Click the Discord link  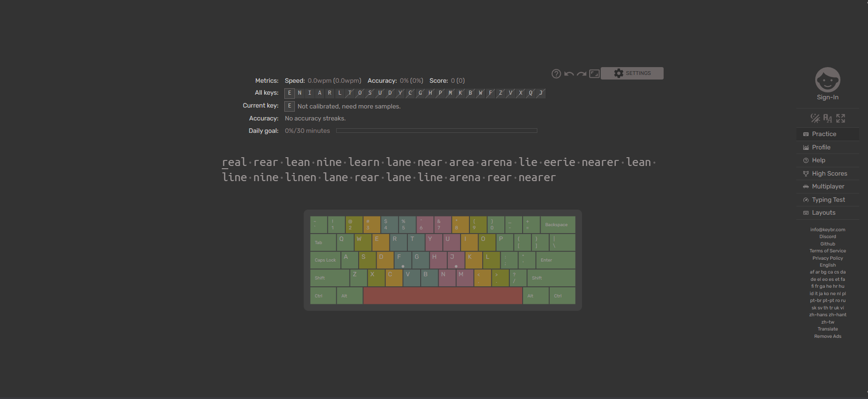(x=828, y=237)
